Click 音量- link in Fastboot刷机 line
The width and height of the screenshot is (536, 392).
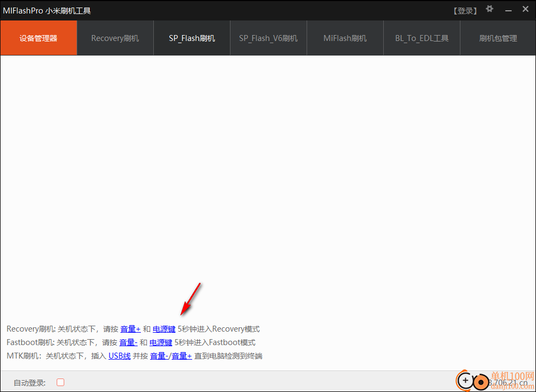tap(128, 342)
